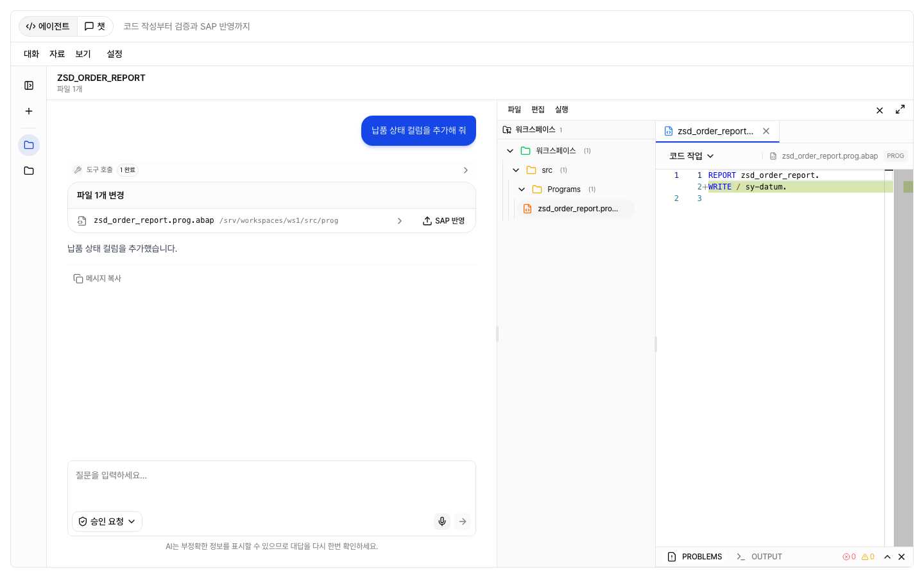
Task: Click the ZSD_ORDER_REPORT conversation title
Action: tap(101, 78)
